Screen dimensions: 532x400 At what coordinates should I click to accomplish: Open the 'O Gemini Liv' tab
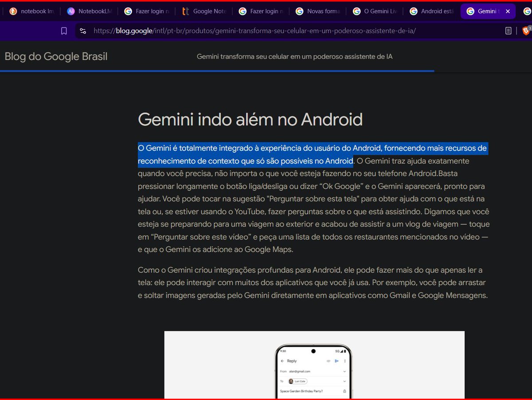pos(375,12)
